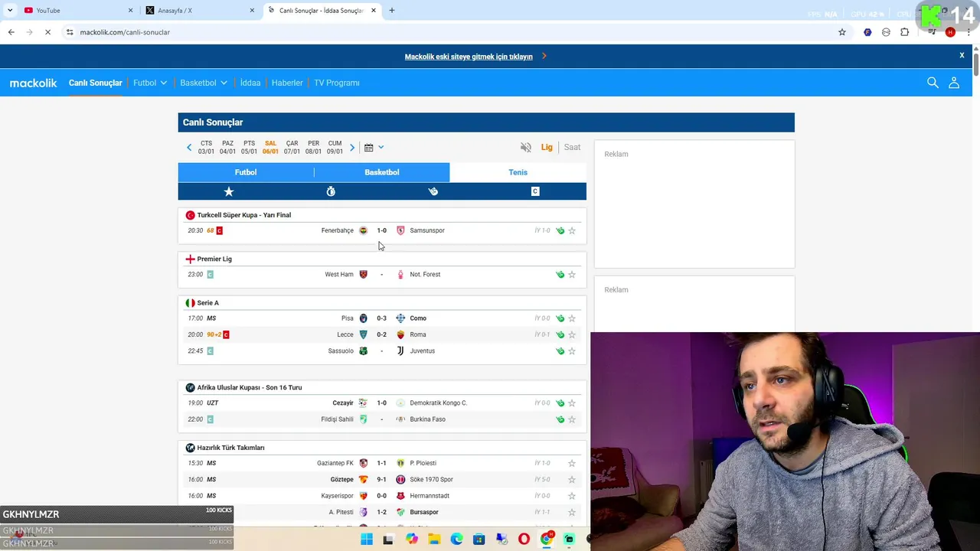Screen dimensions: 980x551
Task: Toggle the muted sound speaker icon
Action: (x=526, y=147)
